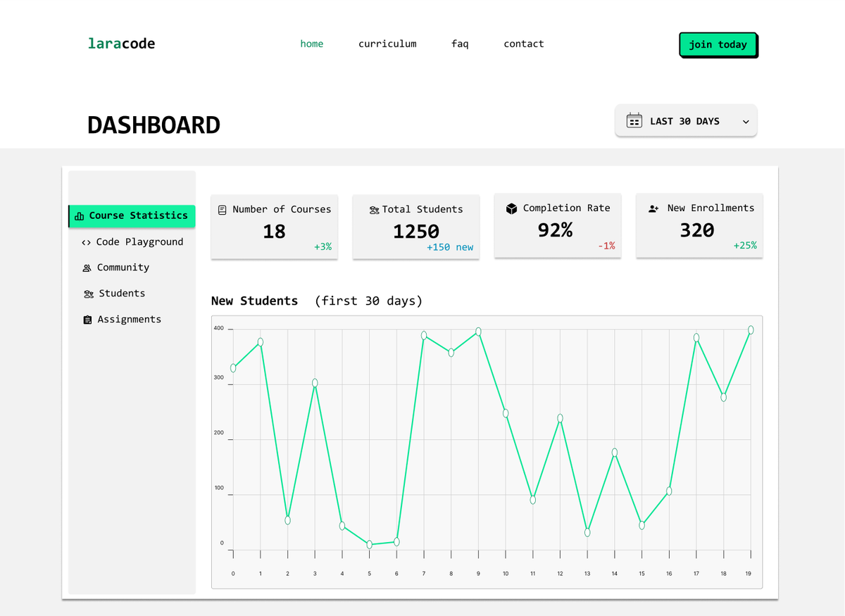Click the +150 new label
845x616 pixels.
pyautogui.click(x=450, y=247)
